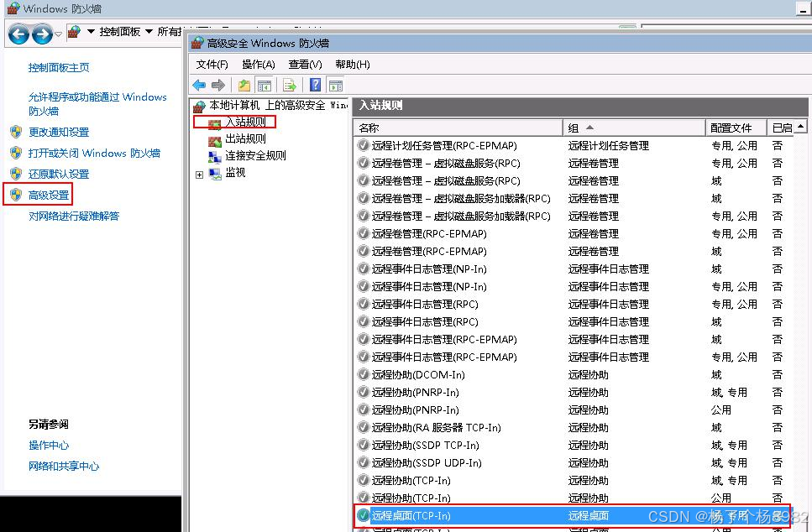Click the Up one level folder icon

[244, 86]
